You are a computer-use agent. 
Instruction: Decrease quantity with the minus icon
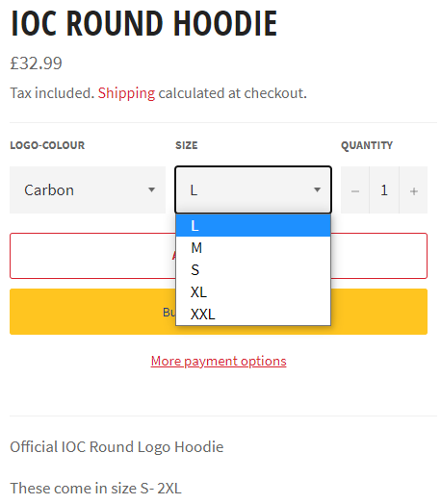(354, 190)
